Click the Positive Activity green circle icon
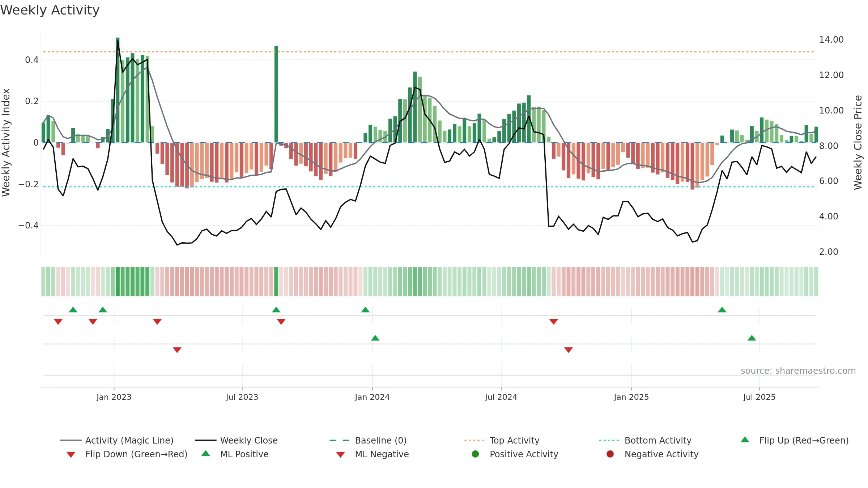 click(475, 454)
